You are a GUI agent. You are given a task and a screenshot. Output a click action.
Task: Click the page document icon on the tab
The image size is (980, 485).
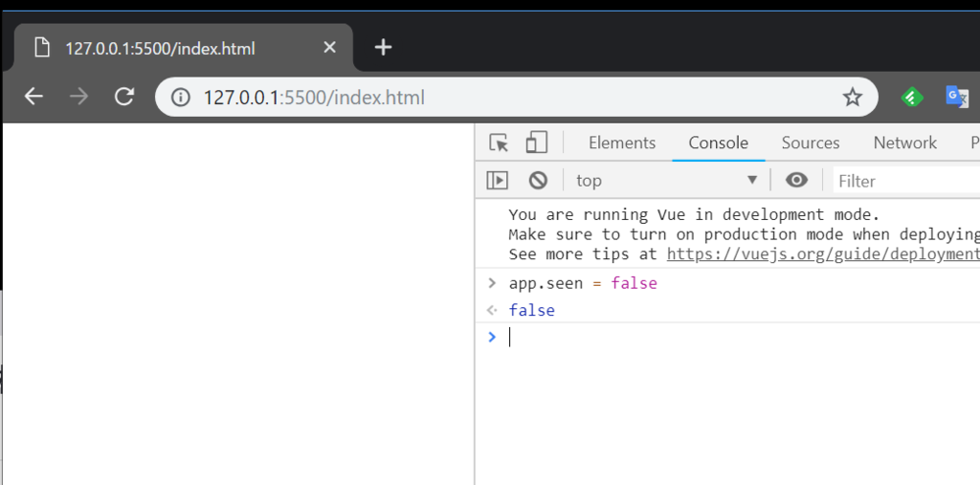(42, 48)
